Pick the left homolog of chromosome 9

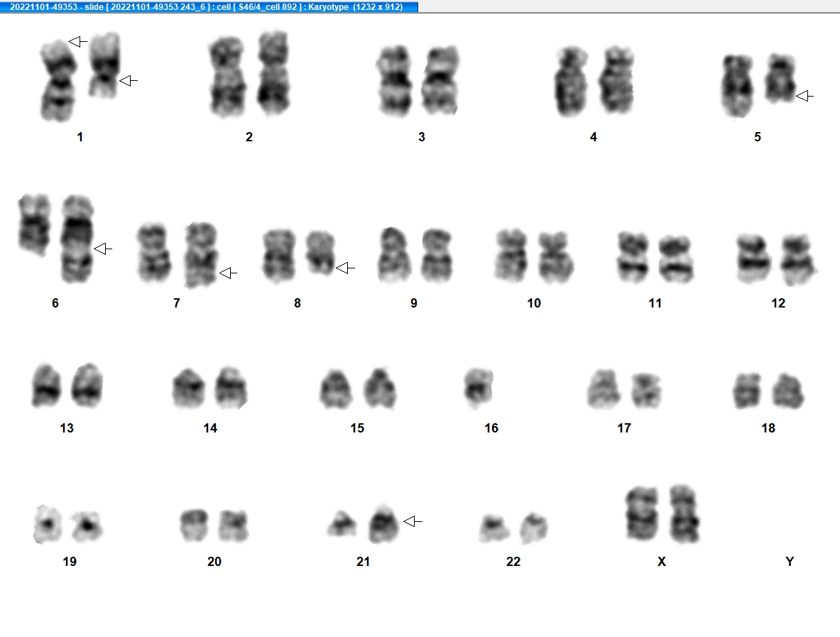394,255
